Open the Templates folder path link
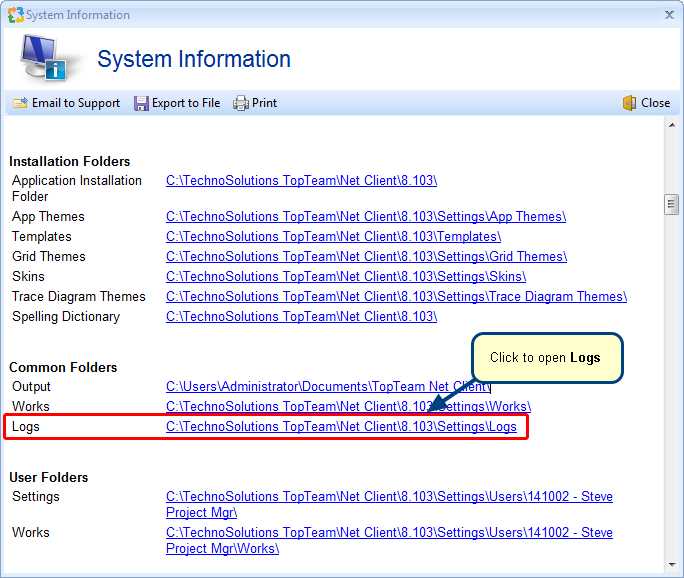 click(x=333, y=237)
